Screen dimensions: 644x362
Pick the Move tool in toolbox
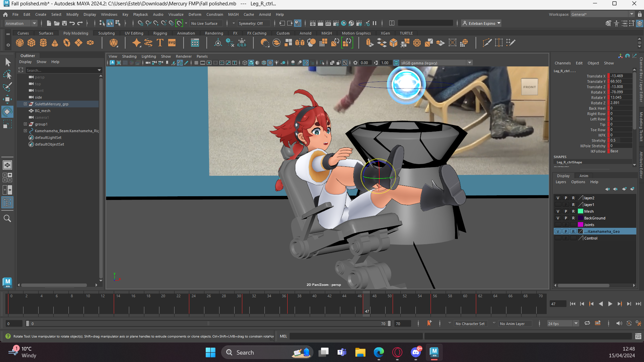[x=7, y=99]
